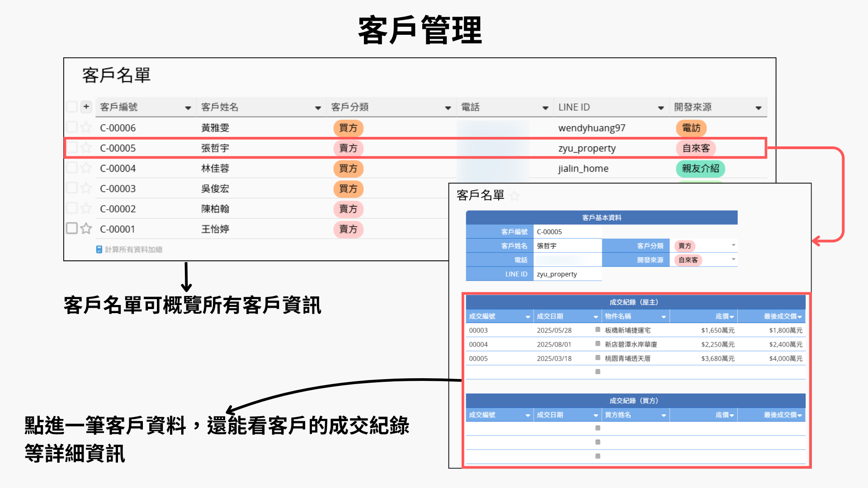Click 物件名稱 column header in 成交紀錄
The height and width of the screenshot is (488, 868).
pos(618,316)
